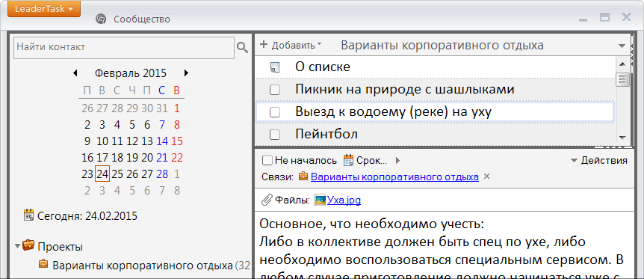Click the note icon of О списке
Screen dimensions: 644x279
[275, 67]
